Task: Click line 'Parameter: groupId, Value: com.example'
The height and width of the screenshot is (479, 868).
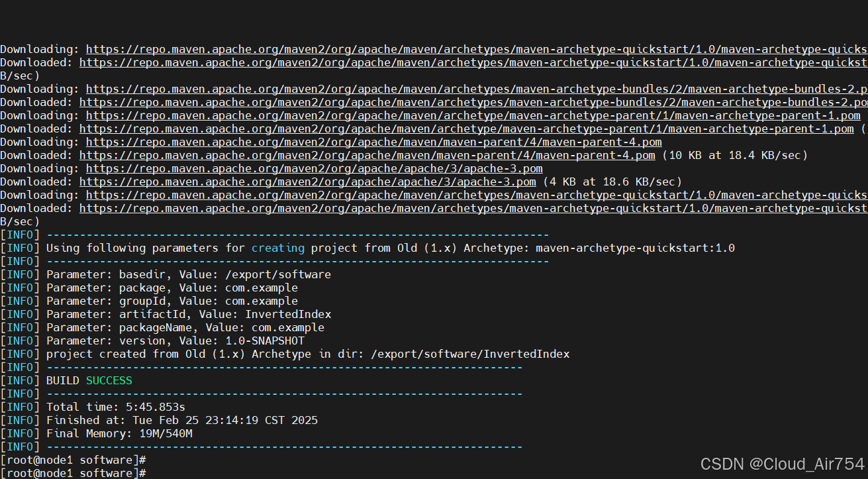Action: pos(149,301)
